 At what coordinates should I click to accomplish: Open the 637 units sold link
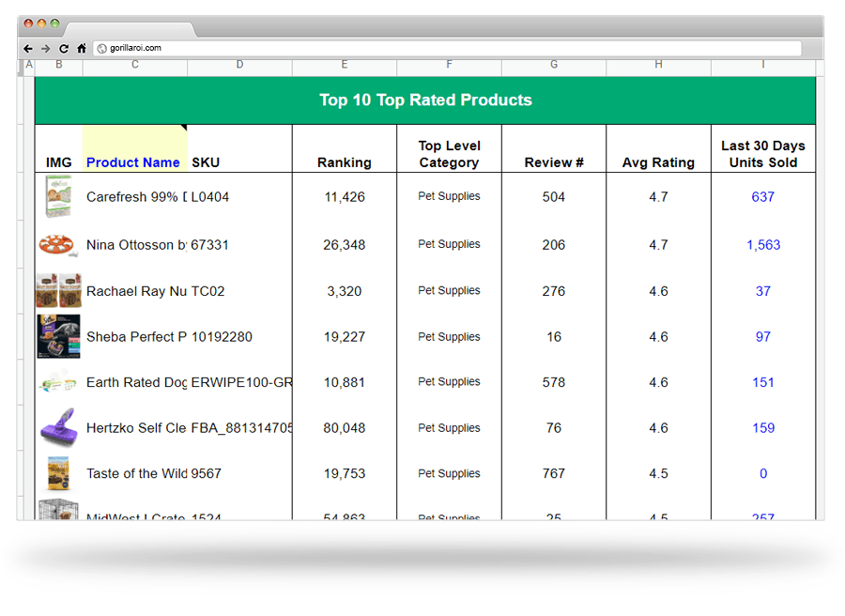762,197
